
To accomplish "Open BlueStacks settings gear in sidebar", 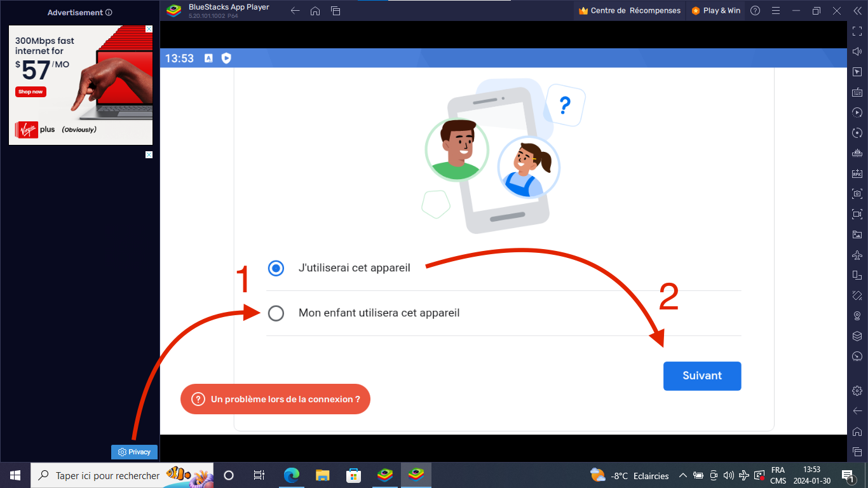I will (x=857, y=390).
